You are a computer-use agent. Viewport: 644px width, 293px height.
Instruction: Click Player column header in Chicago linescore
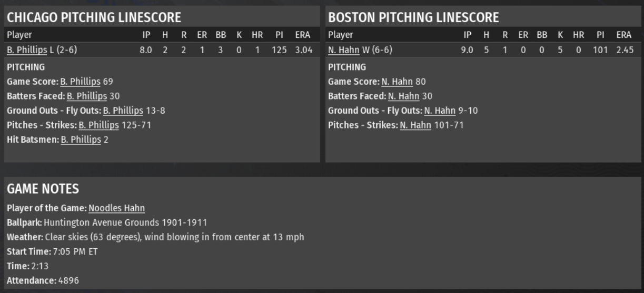coord(19,35)
